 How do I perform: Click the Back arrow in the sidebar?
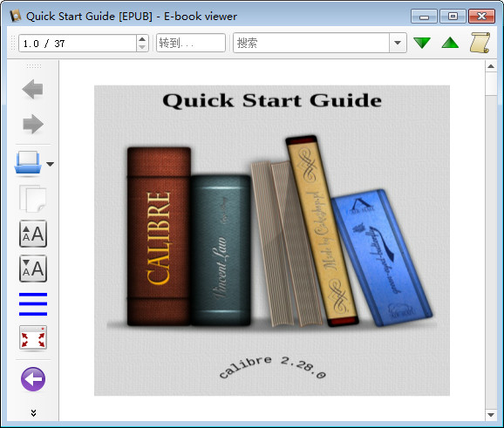(x=33, y=89)
